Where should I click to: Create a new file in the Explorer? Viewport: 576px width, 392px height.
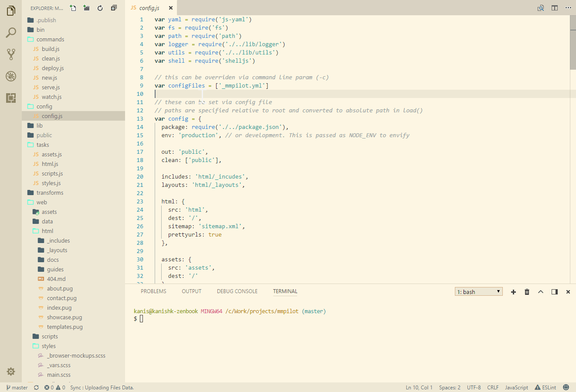(73, 7)
